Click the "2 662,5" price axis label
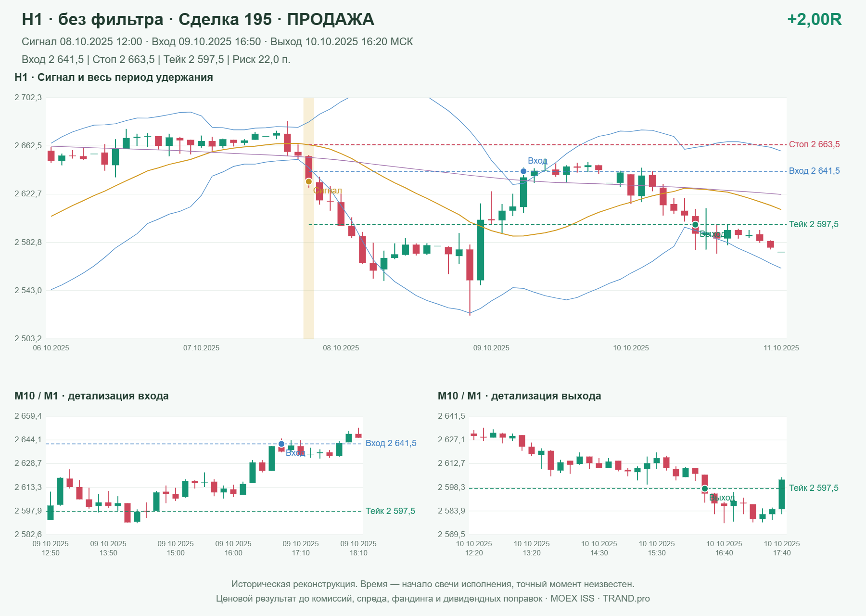 point(28,146)
